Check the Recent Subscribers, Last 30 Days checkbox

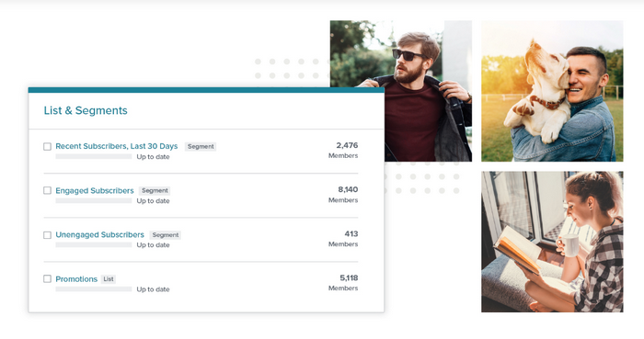click(47, 146)
